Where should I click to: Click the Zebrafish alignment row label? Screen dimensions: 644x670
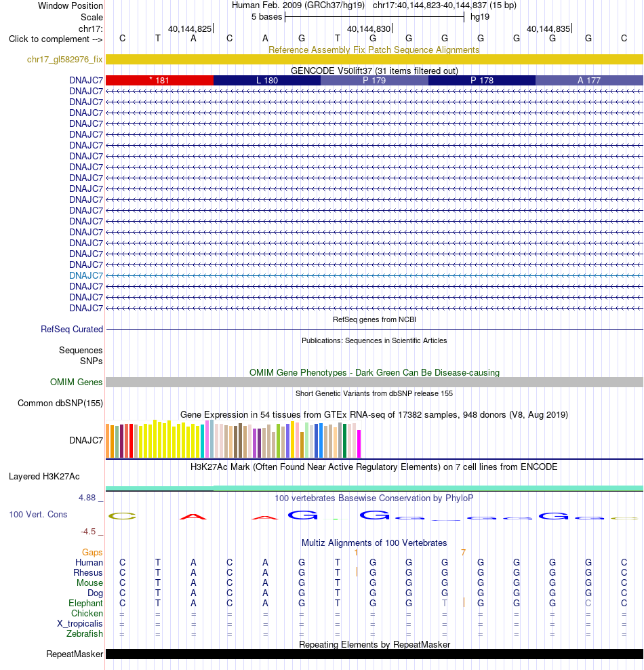coord(85,633)
